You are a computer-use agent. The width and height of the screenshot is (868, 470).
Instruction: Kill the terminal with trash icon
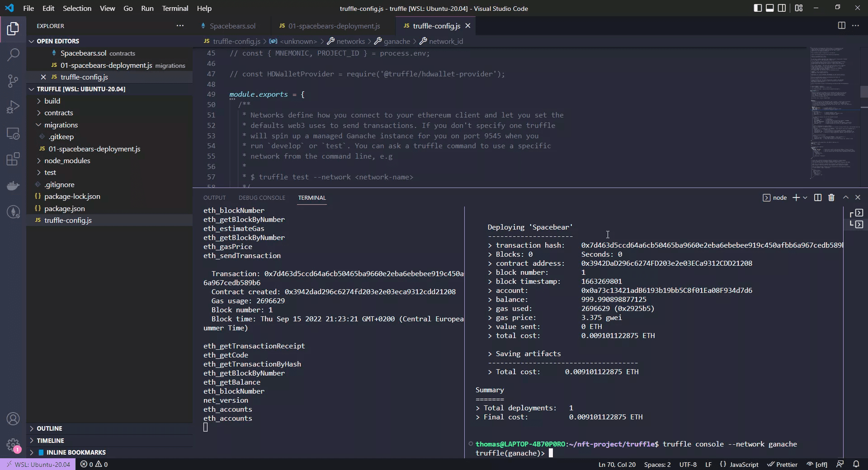831,197
